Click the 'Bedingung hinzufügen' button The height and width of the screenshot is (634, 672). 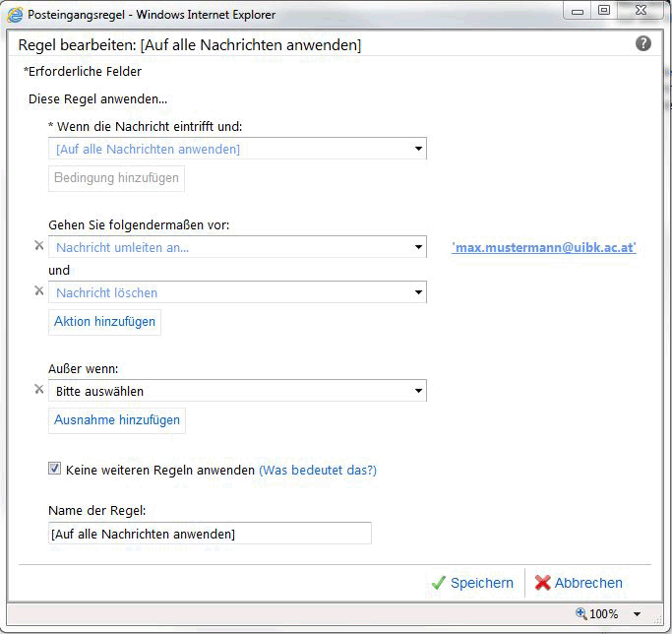pyautogui.click(x=116, y=178)
